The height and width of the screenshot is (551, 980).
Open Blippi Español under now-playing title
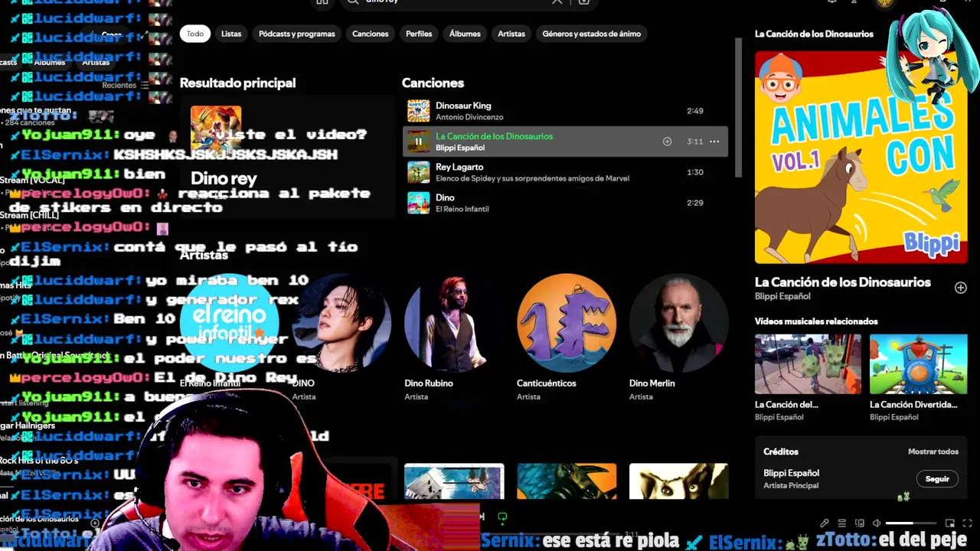coord(782,296)
